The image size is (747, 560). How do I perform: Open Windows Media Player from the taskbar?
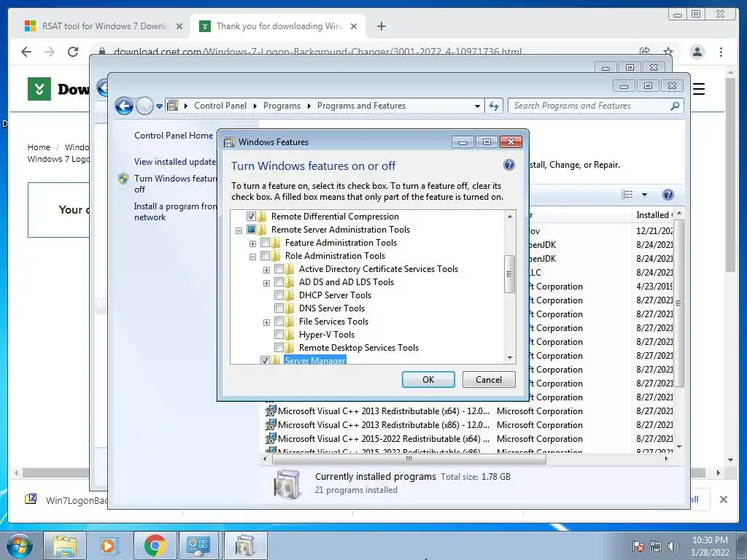click(108, 546)
